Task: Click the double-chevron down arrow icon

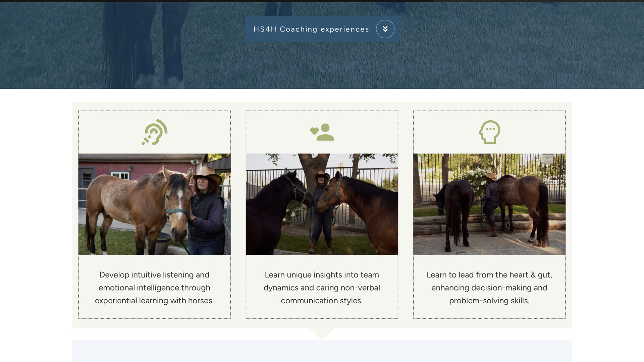Action: pos(385,29)
